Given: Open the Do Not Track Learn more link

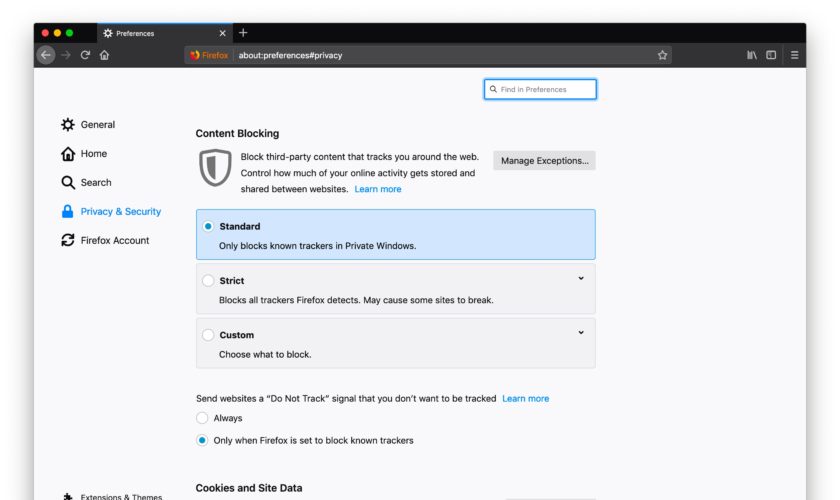Looking at the screenshot, I should [525, 399].
